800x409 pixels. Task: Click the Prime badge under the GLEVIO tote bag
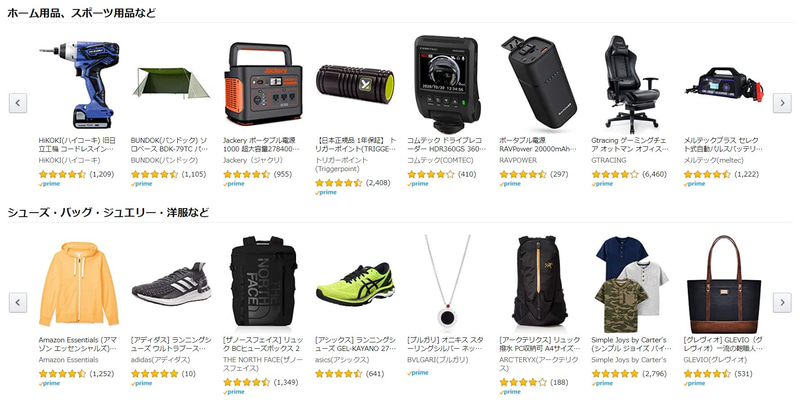coord(694,384)
